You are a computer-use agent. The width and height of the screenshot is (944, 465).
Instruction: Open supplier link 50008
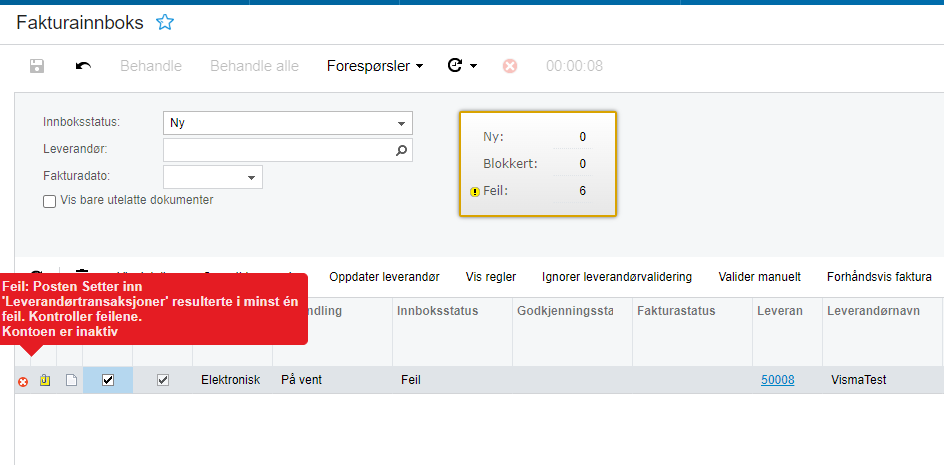click(x=777, y=380)
